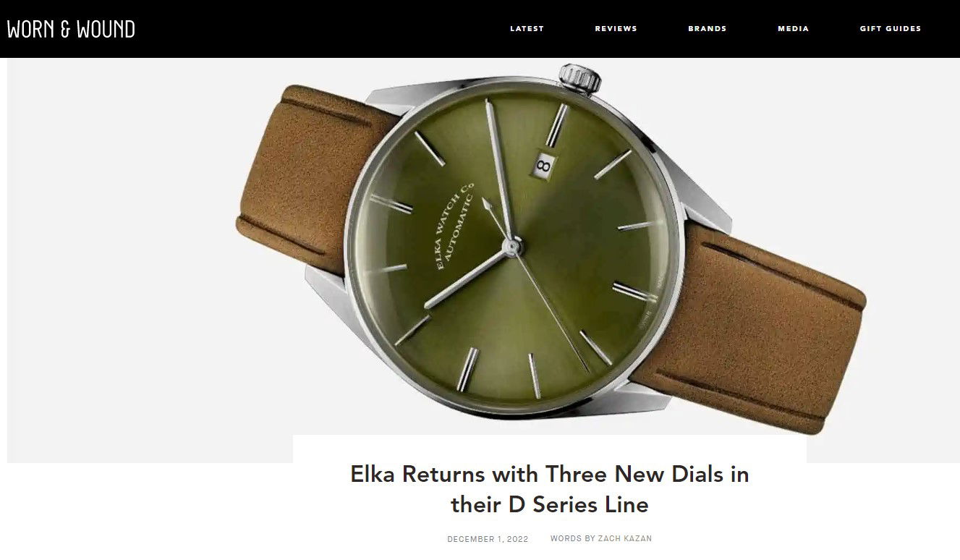The height and width of the screenshot is (560, 960).
Task: Click the Elka Watch Co dial text
Action: (x=456, y=226)
